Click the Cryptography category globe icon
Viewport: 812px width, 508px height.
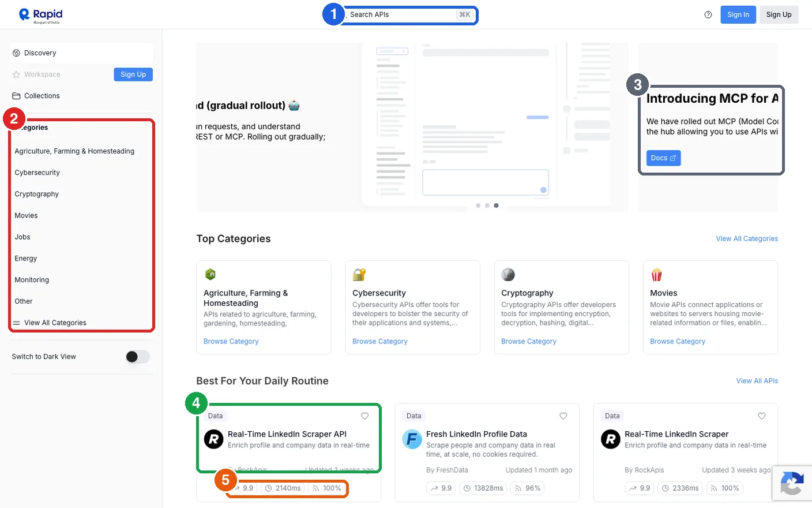[x=508, y=275]
